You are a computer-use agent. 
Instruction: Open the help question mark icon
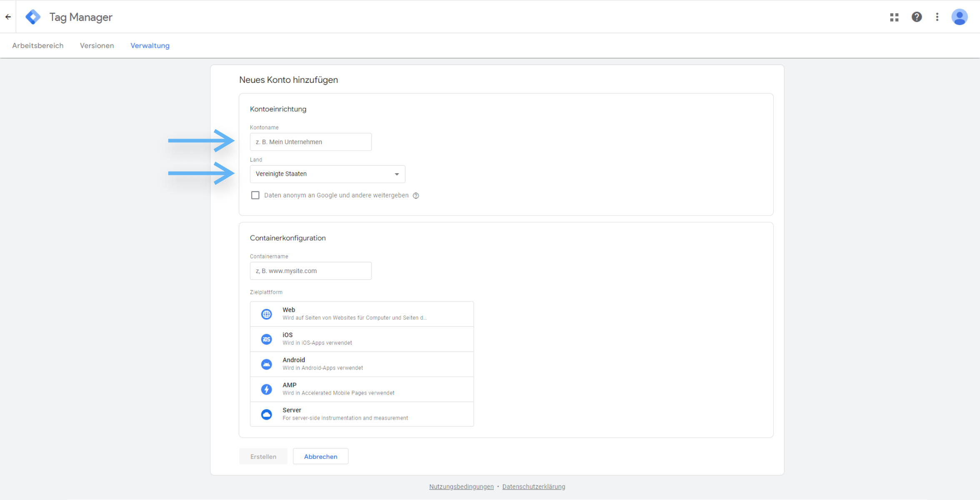coord(917,17)
